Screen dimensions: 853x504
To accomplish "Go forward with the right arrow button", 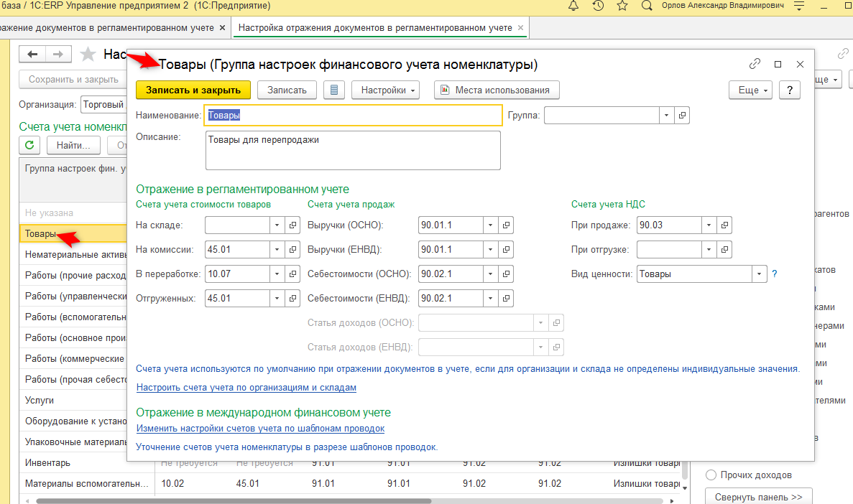I will coord(57,54).
